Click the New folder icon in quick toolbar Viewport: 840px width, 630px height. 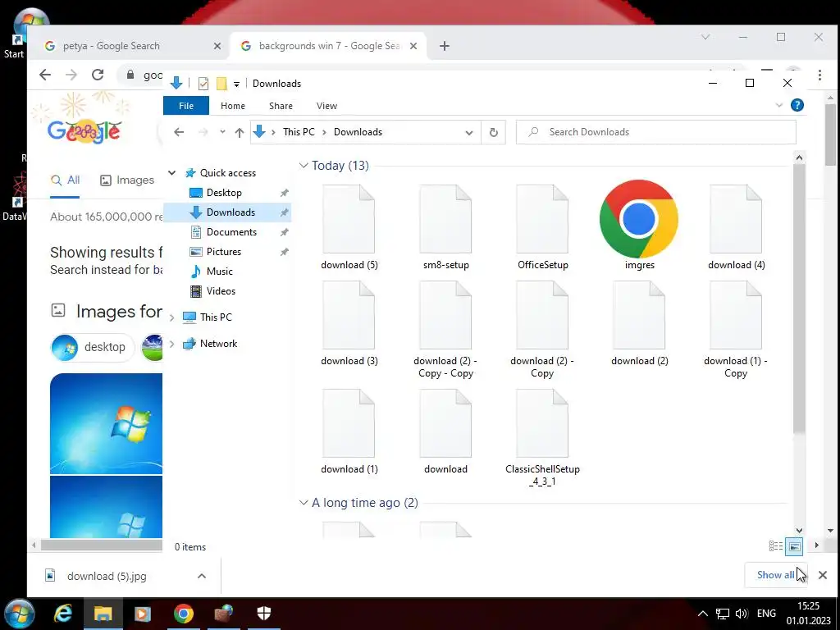coord(221,84)
